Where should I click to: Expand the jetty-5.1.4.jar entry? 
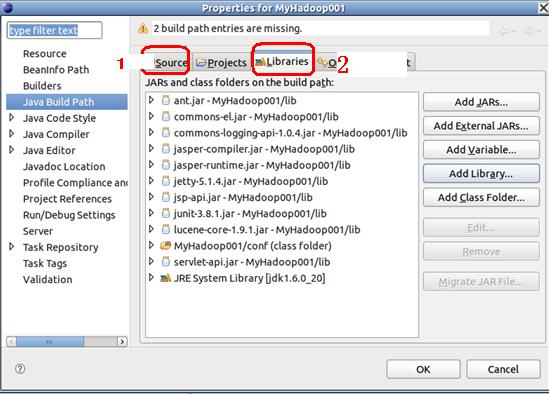(x=151, y=181)
